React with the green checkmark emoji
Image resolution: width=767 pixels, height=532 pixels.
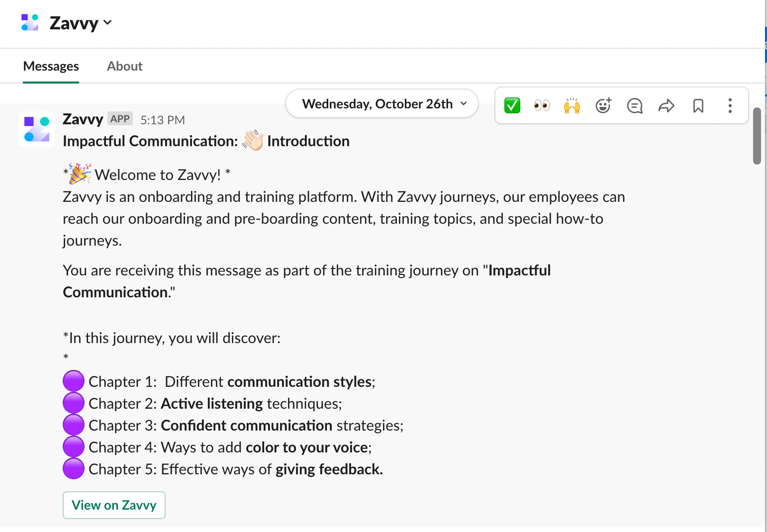[512, 105]
